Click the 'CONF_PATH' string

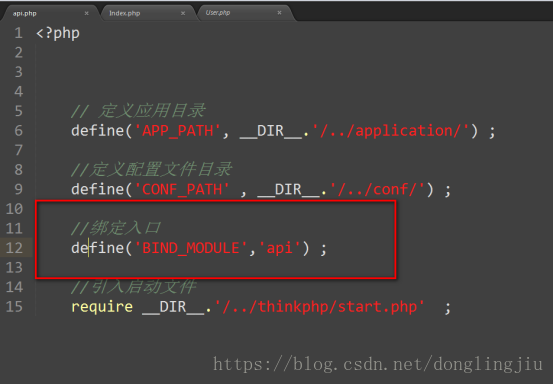point(182,190)
